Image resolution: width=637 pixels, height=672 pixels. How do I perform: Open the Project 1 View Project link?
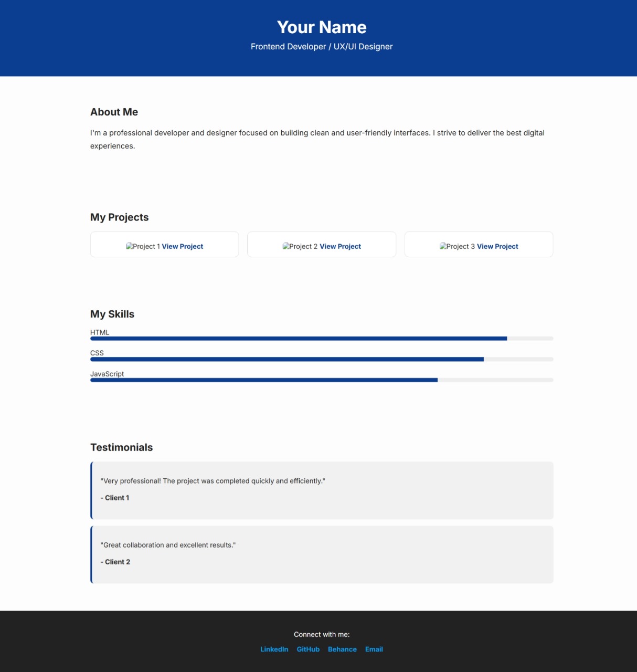point(182,246)
